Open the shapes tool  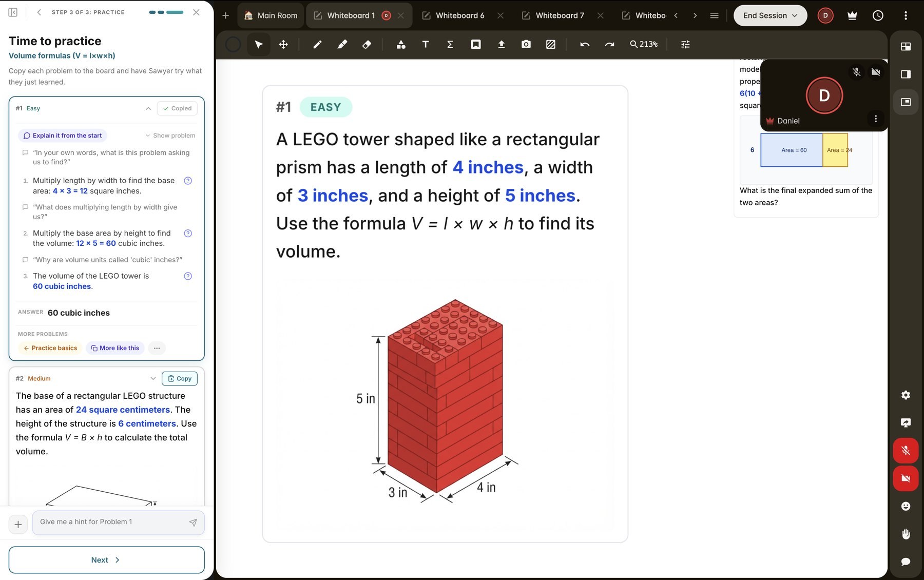pyautogui.click(x=401, y=45)
